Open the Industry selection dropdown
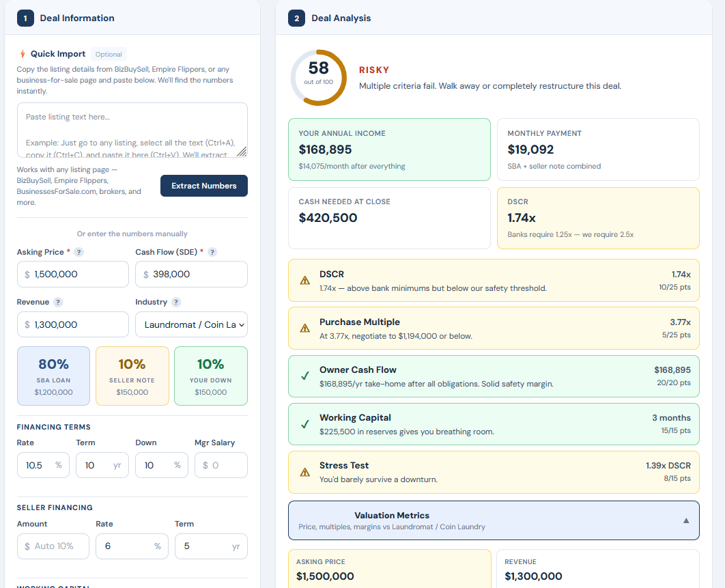The width and height of the screenshot is (725, 588). [x=191, y=324]
